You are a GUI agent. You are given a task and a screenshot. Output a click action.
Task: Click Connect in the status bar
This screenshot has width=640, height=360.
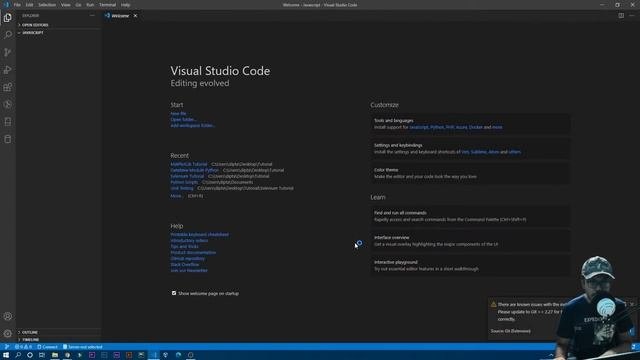pyautogui.click(x=48, y=347)
